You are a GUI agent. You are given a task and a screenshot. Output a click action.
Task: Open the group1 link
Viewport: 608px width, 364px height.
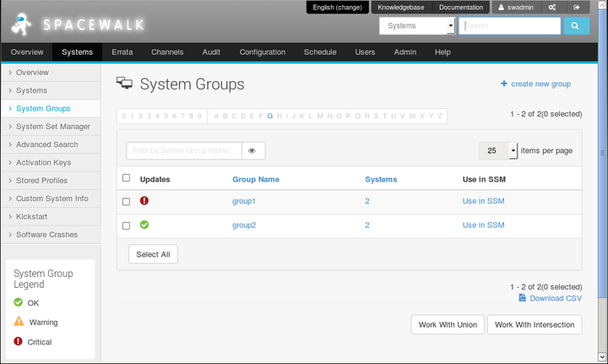coord(244,201)
